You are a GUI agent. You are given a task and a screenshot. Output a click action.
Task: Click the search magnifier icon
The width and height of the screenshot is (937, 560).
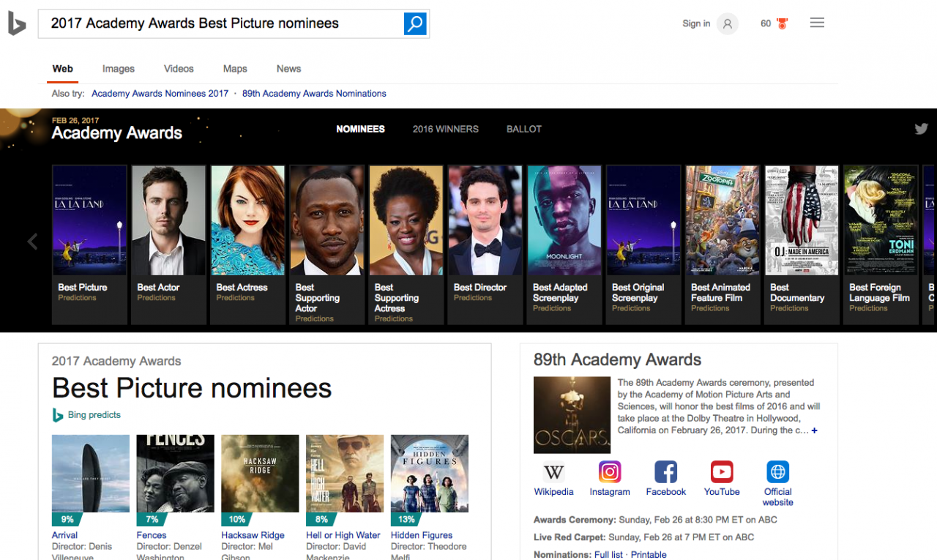click(415, 23)
